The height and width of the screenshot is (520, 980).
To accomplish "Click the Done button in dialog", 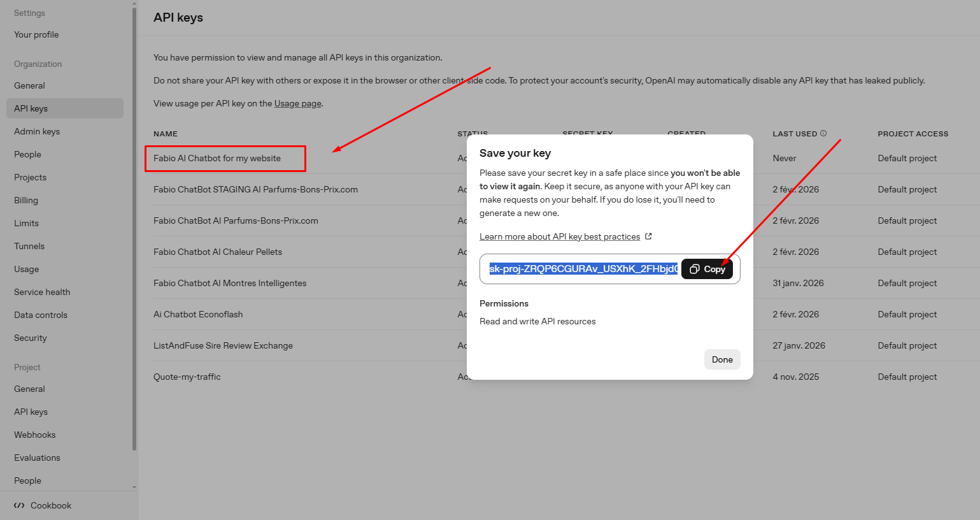I will tap(722, 359).
